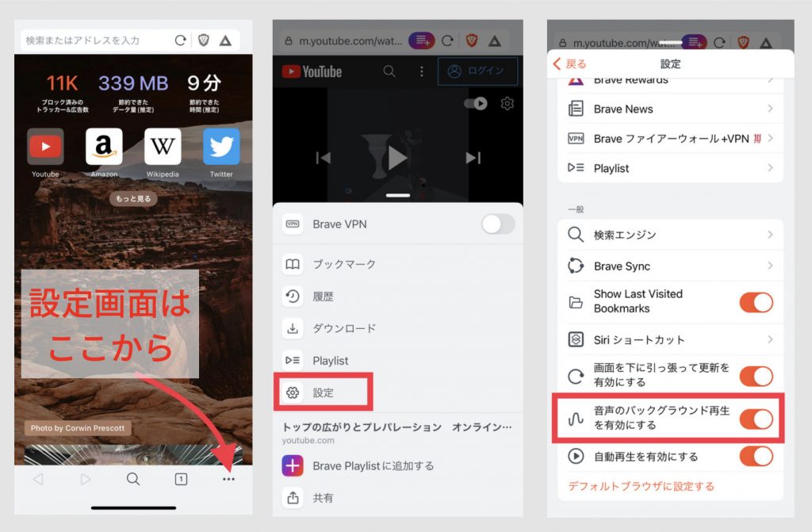Expand the 検索エンジン settings row

[670, 235]
